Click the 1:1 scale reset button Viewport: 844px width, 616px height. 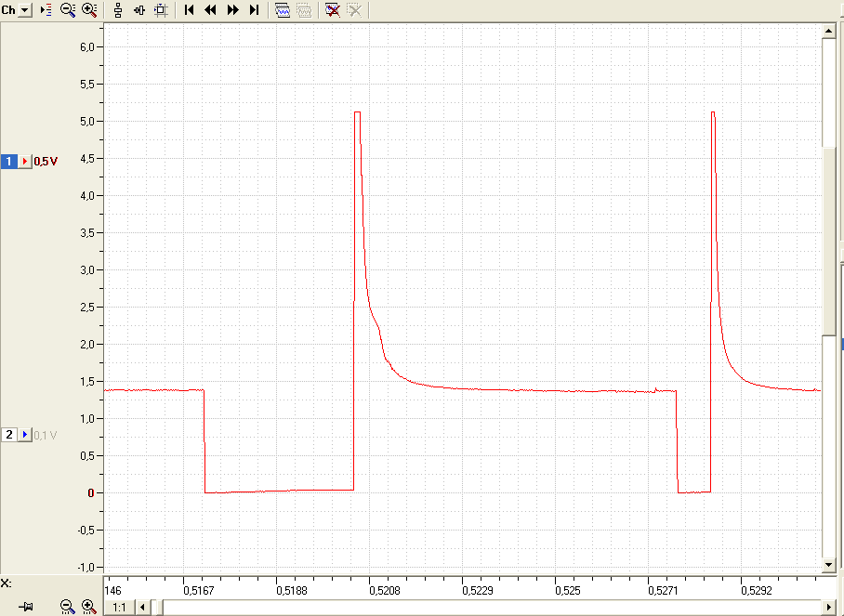coord(119,608)
